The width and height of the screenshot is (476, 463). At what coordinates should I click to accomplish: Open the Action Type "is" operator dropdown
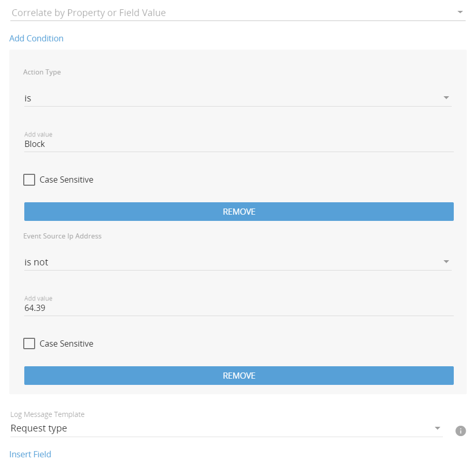[x=233, y=98]
